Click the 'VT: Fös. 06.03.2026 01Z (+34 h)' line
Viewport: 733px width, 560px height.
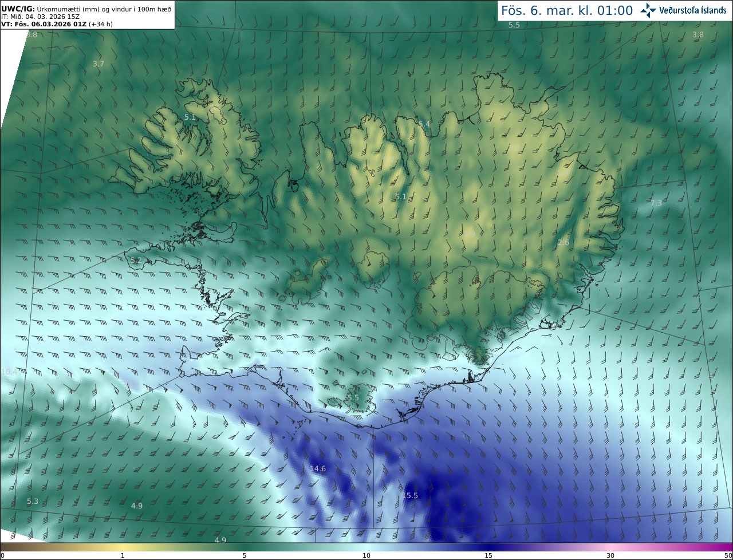click(x=57, y=24)
